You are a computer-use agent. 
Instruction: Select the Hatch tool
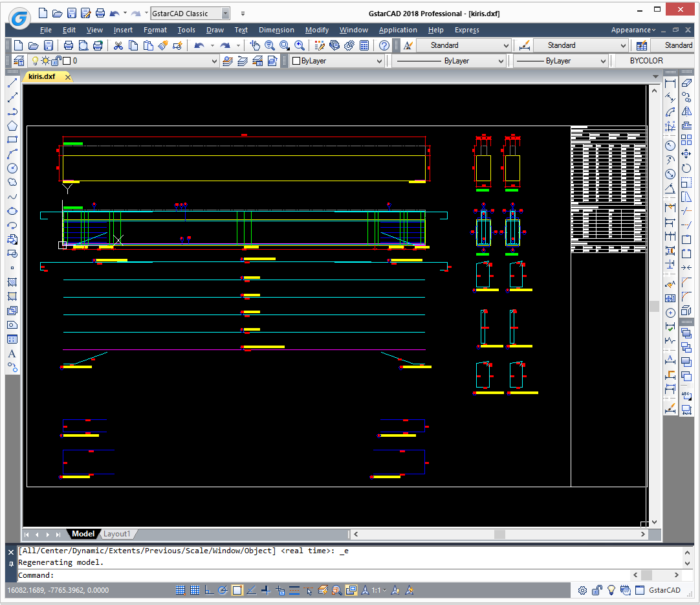coord(12,282)
